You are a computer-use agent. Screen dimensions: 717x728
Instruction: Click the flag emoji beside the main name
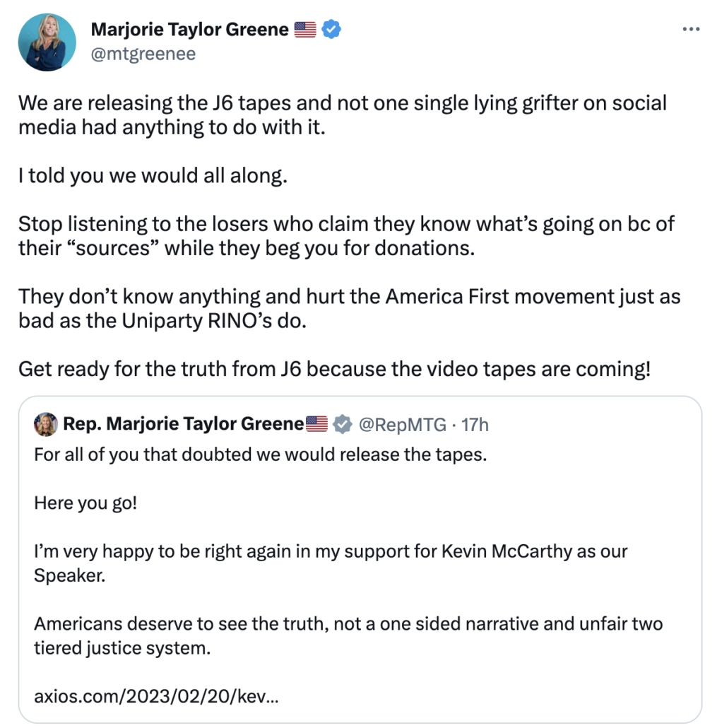click(305, 30)
